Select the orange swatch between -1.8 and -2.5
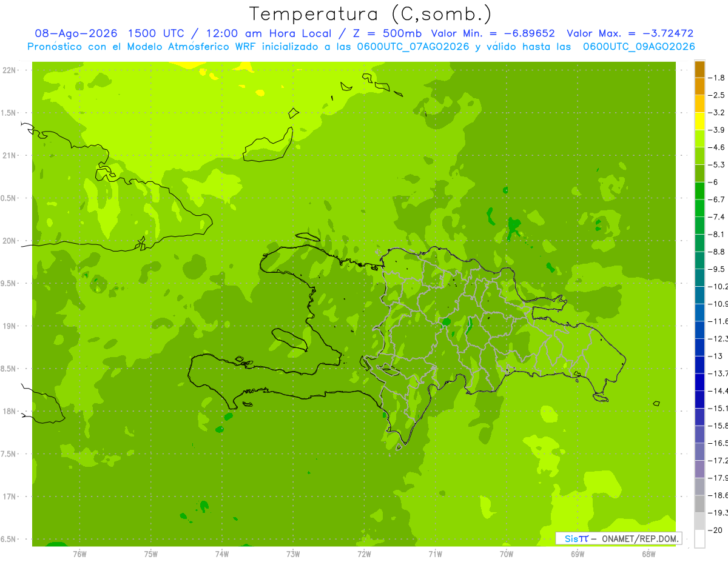 pyautogui.click(x=699, y=87)
